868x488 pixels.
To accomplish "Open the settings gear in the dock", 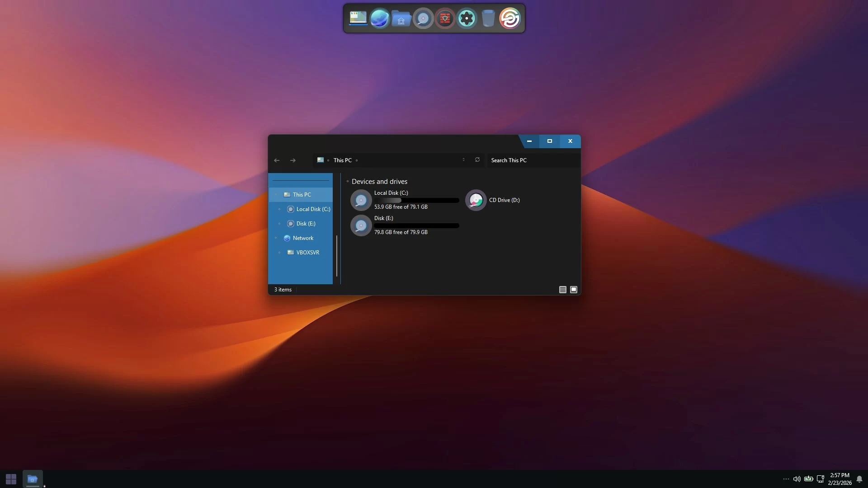I will 467,19.
